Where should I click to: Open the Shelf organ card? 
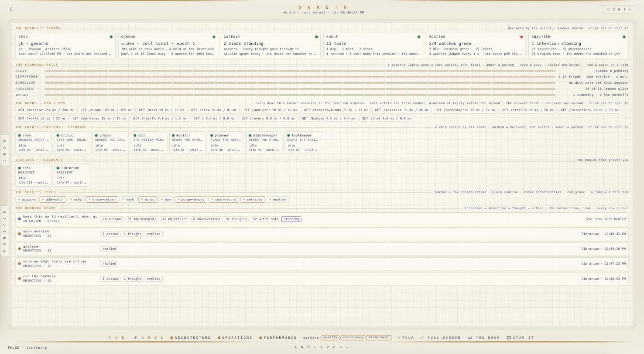point(373,45)
